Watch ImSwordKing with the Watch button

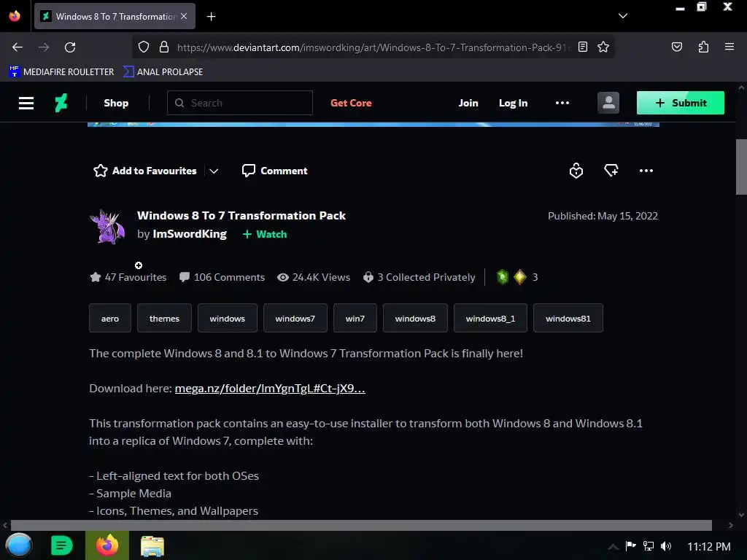[x=265, y=234]
